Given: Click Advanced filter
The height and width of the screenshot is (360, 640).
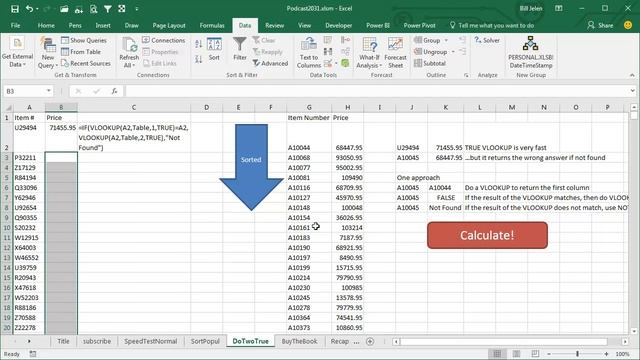Looking at the screenshot, I should coord(270,63).
